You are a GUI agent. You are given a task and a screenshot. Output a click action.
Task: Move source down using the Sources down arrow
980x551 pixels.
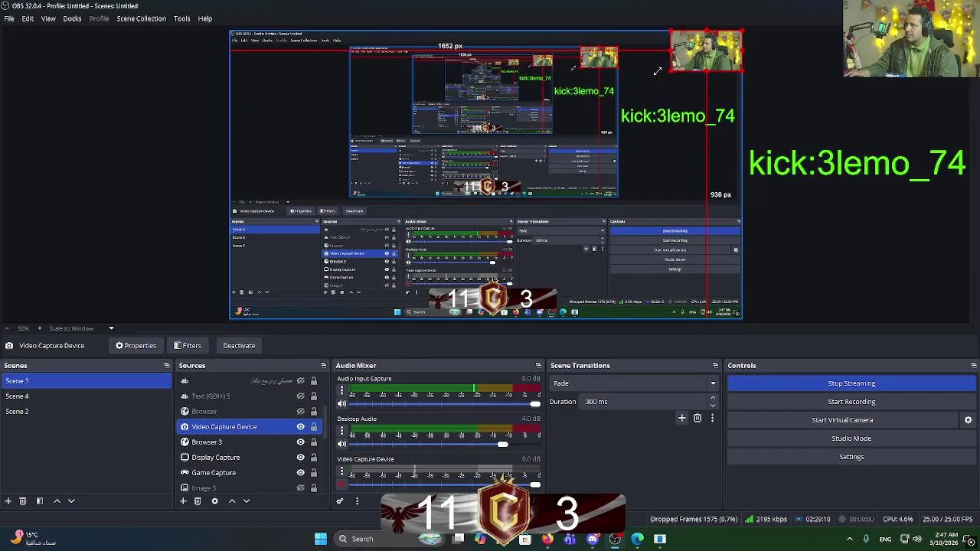coord(247,501)
